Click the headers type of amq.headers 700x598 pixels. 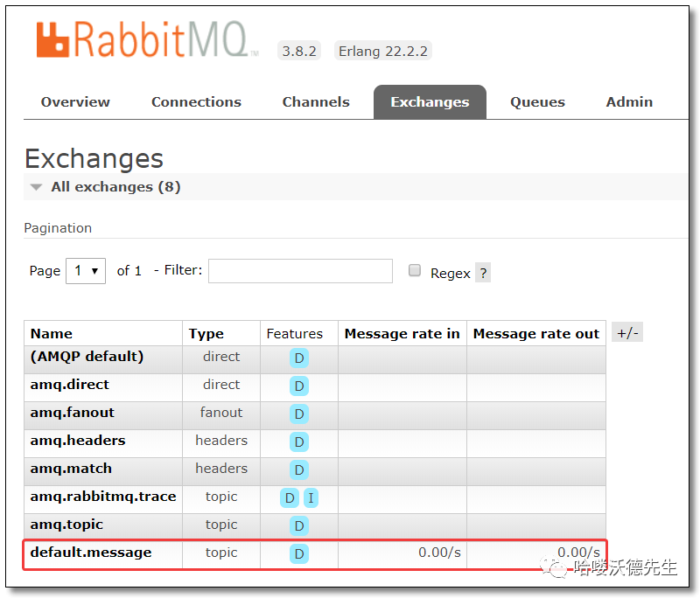coord(221,441)
